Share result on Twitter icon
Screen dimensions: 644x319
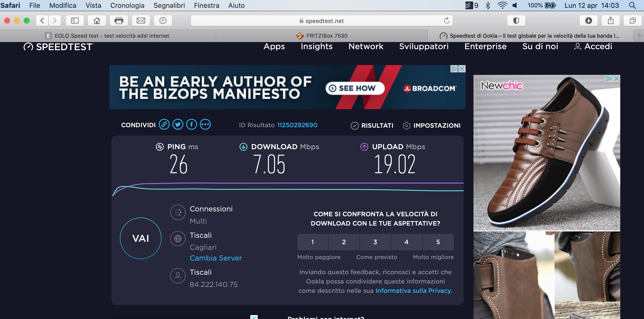click(x=178, y=125)
